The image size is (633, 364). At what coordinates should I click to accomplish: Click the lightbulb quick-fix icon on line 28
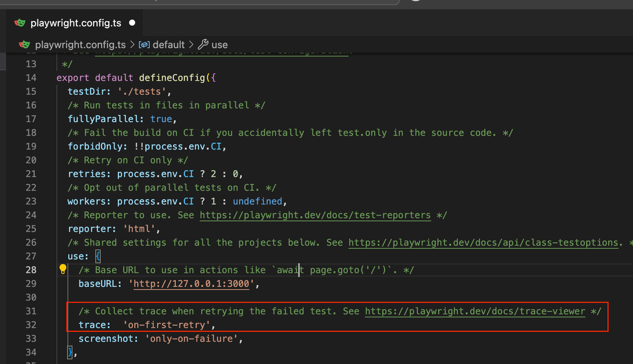tap(63, 269)
